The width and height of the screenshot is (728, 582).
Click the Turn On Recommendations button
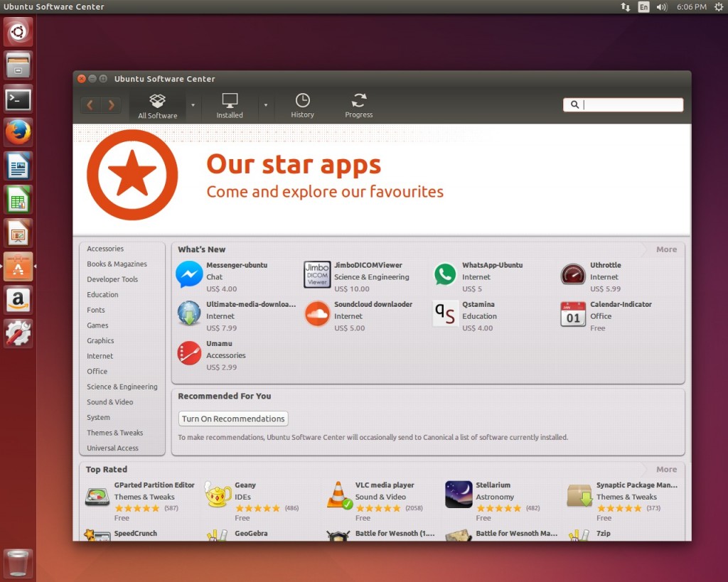coord(232,419)
